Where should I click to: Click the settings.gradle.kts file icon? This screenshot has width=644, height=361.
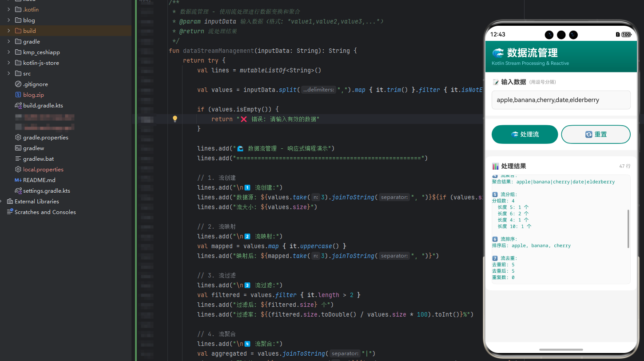point(18,190)
